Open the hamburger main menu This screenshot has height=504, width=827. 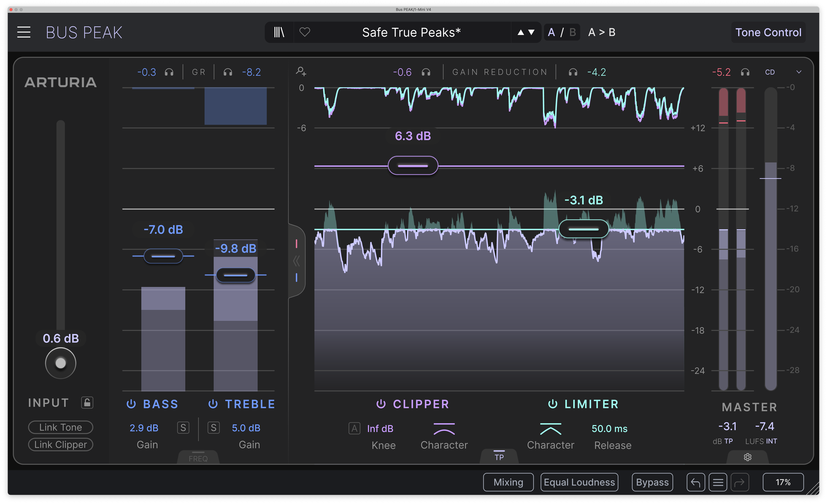tap(24, 32)
